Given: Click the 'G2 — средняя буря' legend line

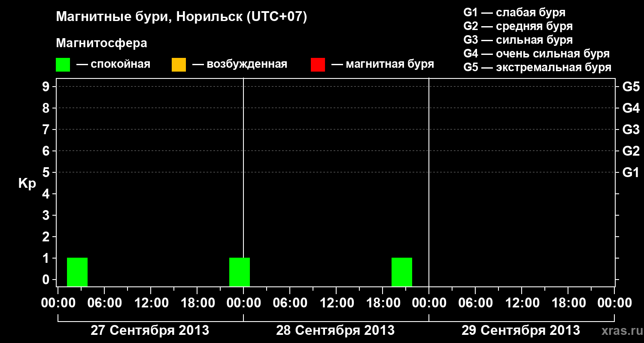Looking at the screenshot, I should click(518, 26).
